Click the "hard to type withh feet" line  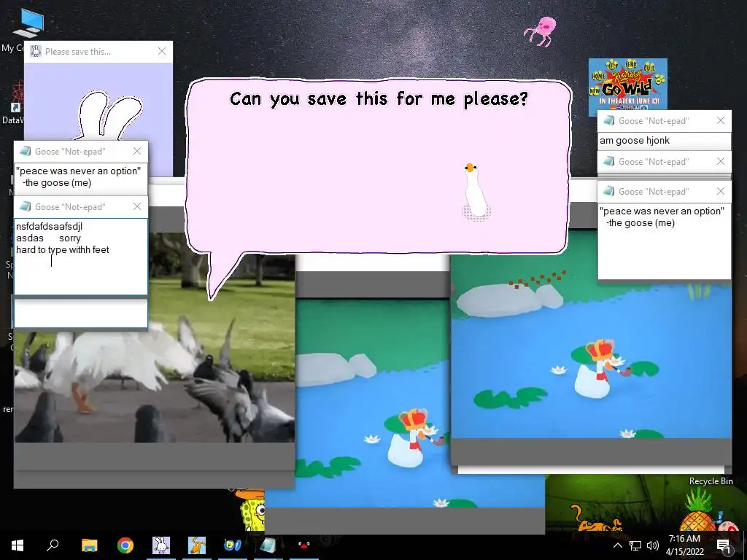63,250
